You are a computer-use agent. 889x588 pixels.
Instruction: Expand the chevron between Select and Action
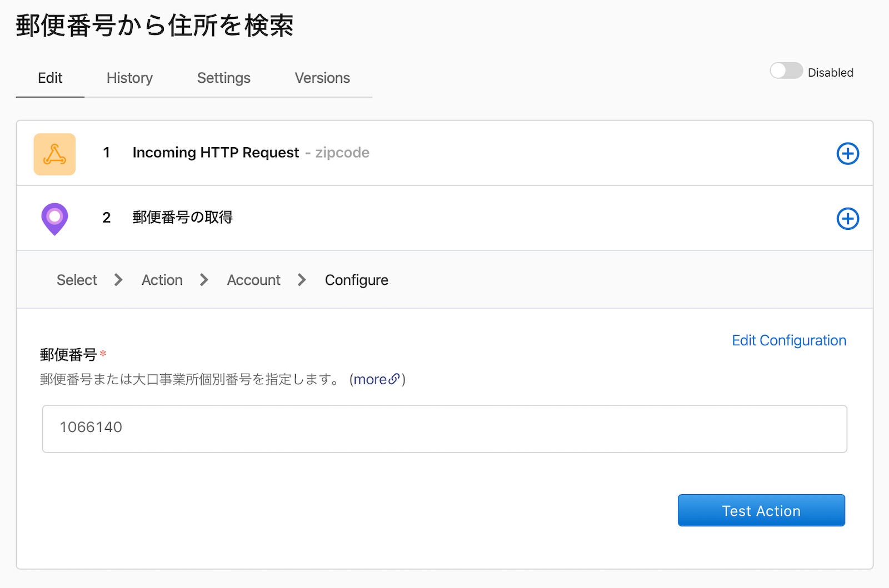[x=118, y=280]
